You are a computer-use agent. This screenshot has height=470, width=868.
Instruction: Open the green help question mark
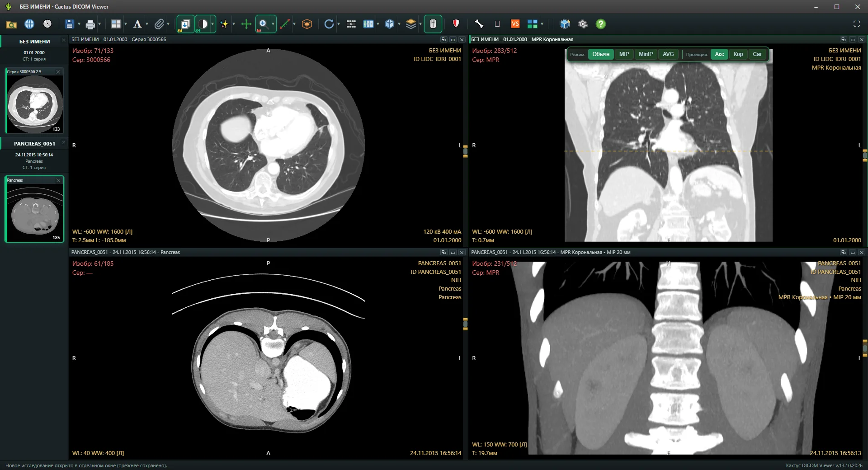click(x=601, y=24)
